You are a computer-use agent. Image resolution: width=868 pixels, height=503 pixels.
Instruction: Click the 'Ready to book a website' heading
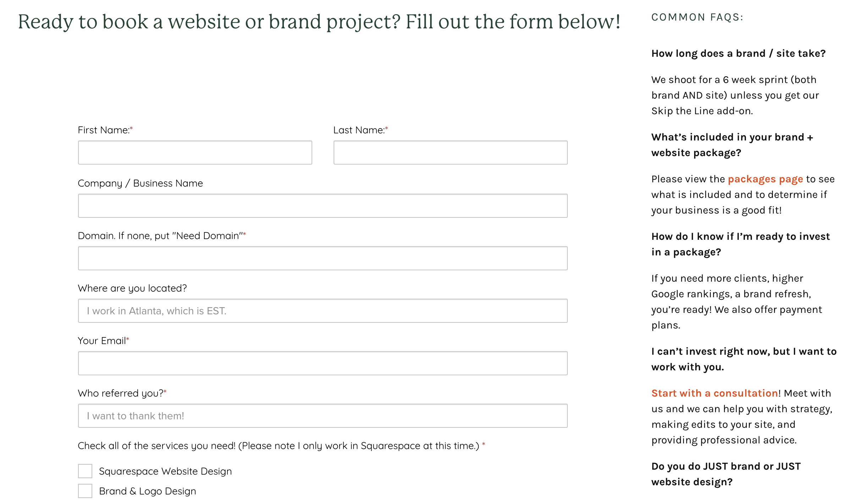click(x=319, y=21)
